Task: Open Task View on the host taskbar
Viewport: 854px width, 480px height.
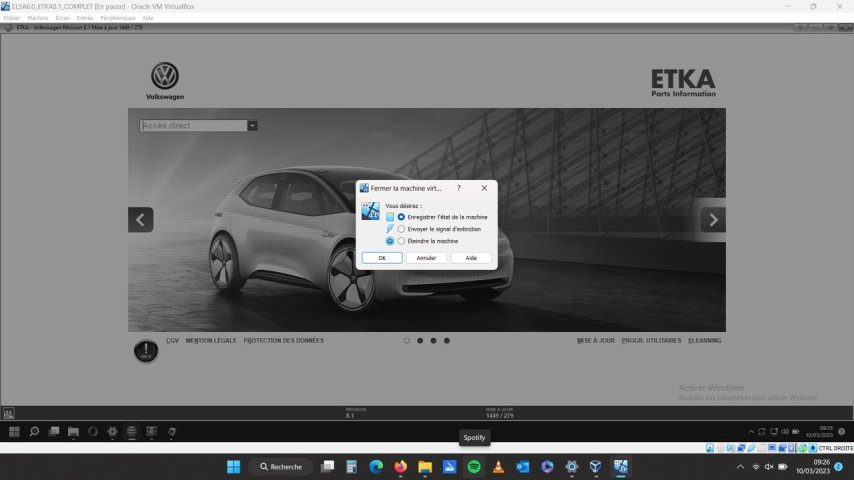Action: pyautogui.click(x=327, y=467)
